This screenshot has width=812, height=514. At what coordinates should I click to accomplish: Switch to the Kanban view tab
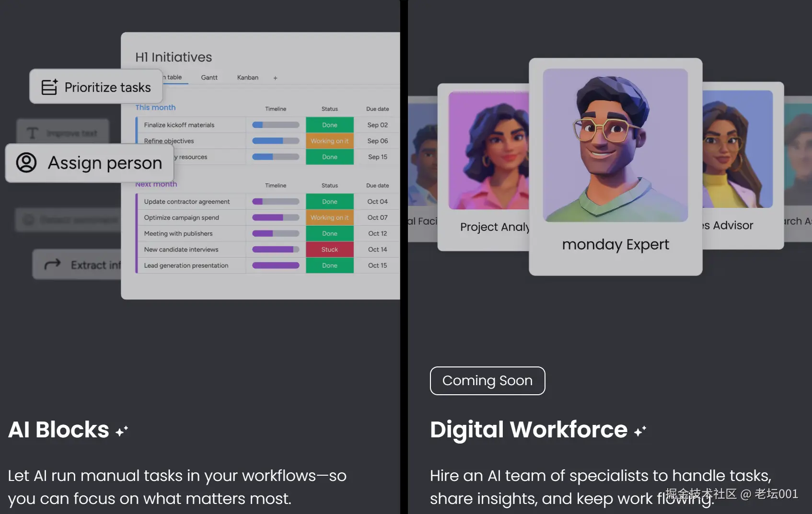(x=248, y=78)
